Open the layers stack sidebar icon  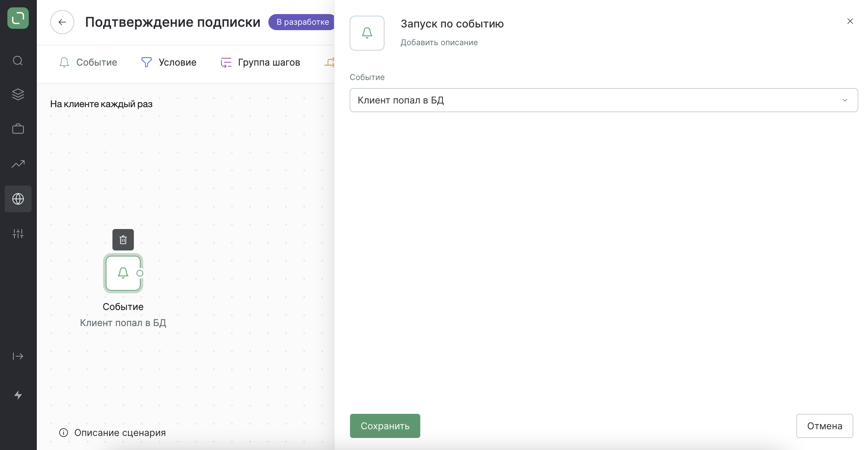pyautogui.click(x=18, y=94)
